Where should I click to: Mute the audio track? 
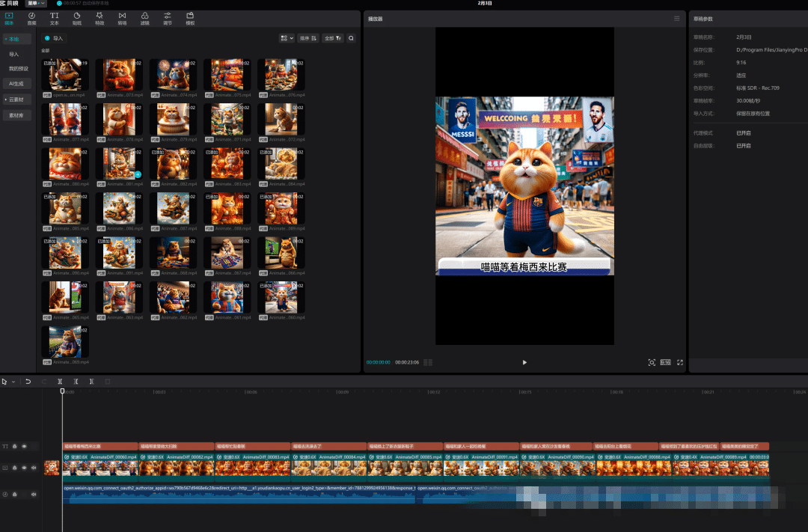34,494
